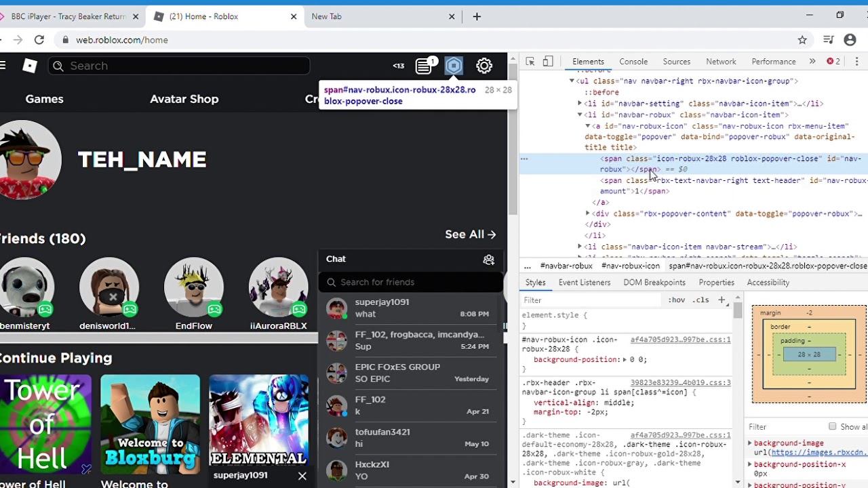Screen dimensions: 868x488
Task: Open 39823e83239 css source link
Action: pyautogui.click(x=680, y=383)
